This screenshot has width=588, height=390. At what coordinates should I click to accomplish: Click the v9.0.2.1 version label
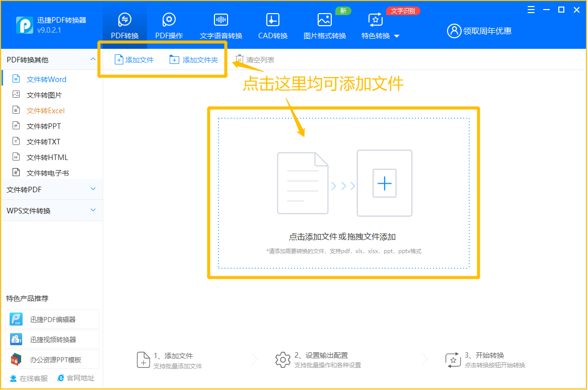pos(49,30)
